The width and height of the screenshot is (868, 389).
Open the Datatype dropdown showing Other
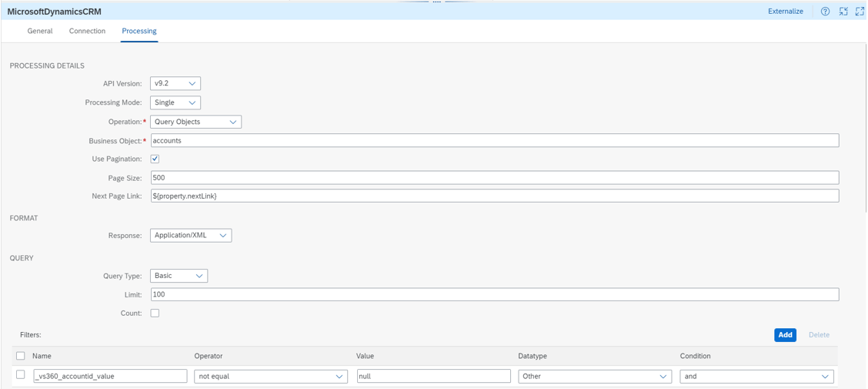(x=595, y=376)
